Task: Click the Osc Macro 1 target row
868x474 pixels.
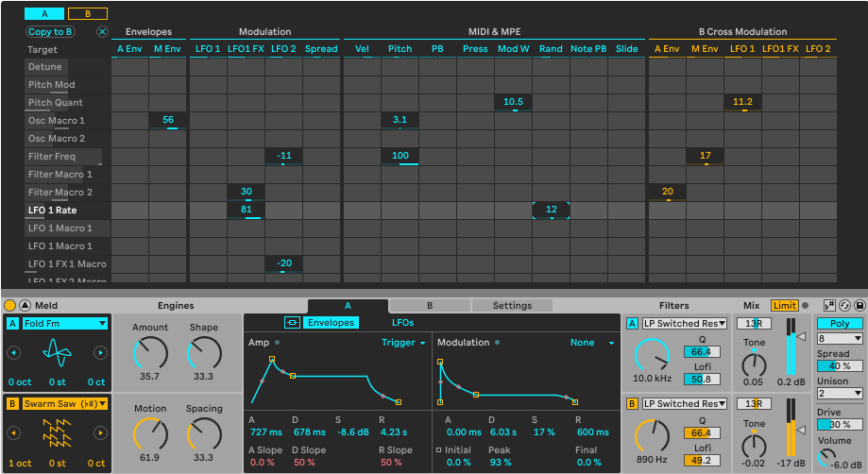Action: [68, 121]
